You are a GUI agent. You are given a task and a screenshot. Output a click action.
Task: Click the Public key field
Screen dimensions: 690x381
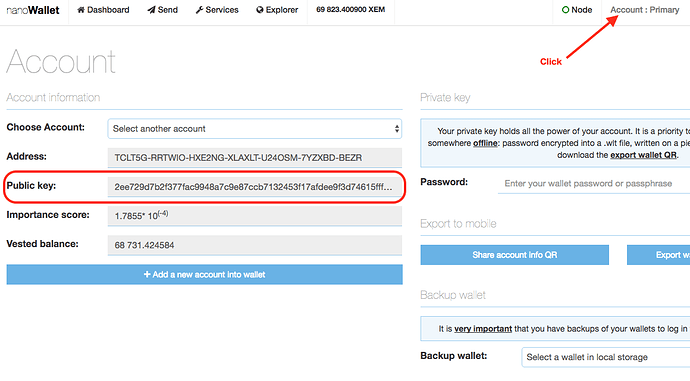coord(255,187)
